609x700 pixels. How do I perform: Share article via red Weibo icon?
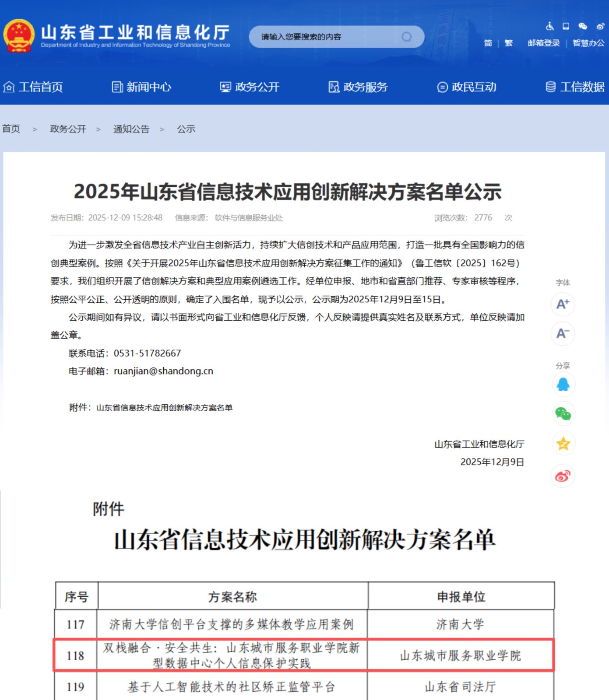tap(563, 476)
